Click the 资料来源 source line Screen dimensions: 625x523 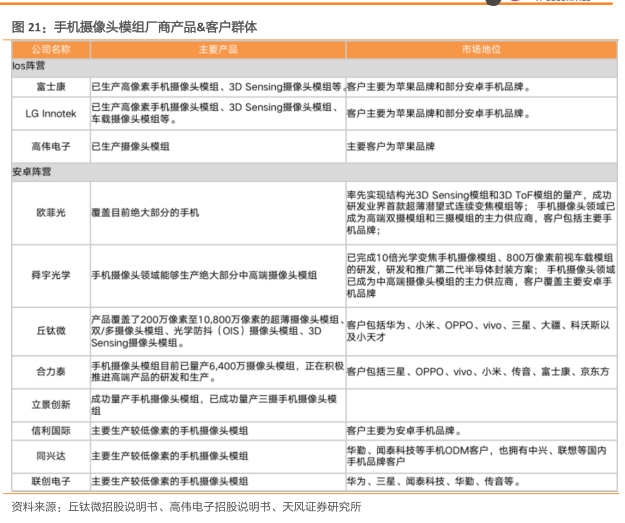click(x=185, y=506)
